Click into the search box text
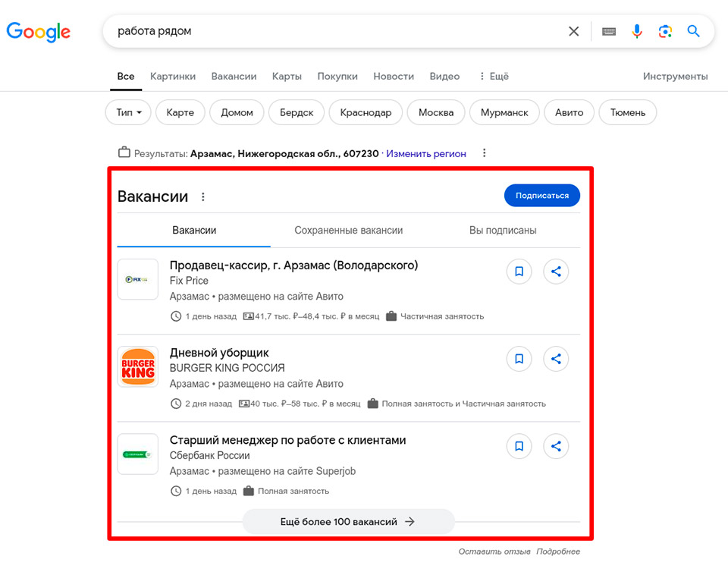The image size is (728, 572). (154, 31)
